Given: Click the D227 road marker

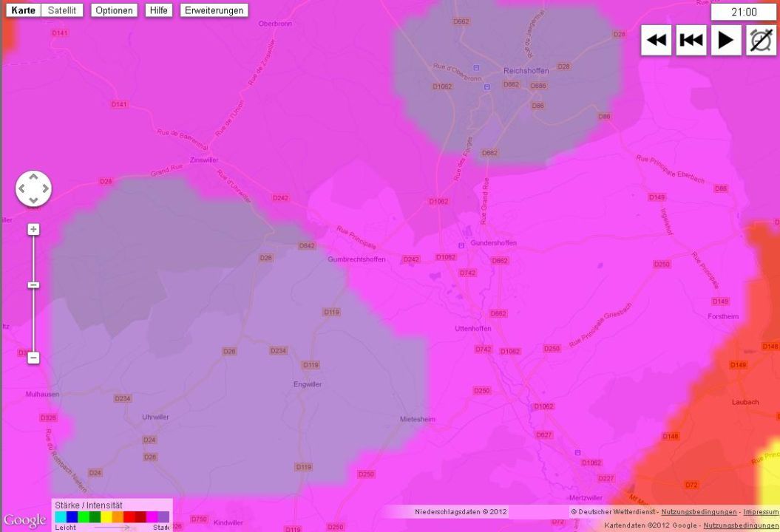Looking at the screenshot, I should click(606, 478).
